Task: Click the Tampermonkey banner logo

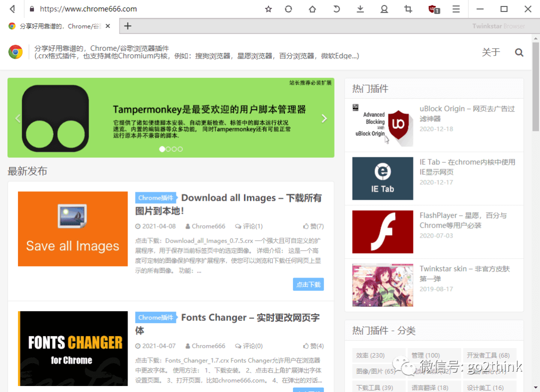Action: 55,118
